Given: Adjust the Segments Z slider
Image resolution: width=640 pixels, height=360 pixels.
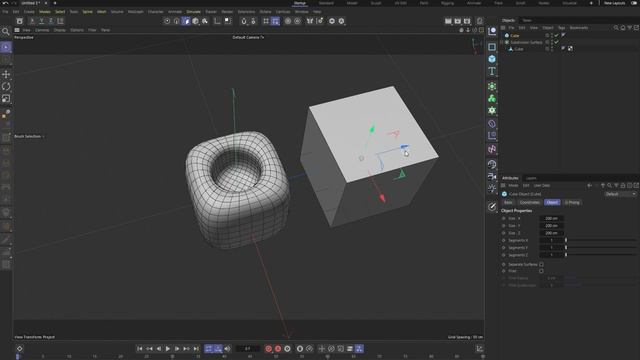Looking at the screenshot, I should coord(601,255).
